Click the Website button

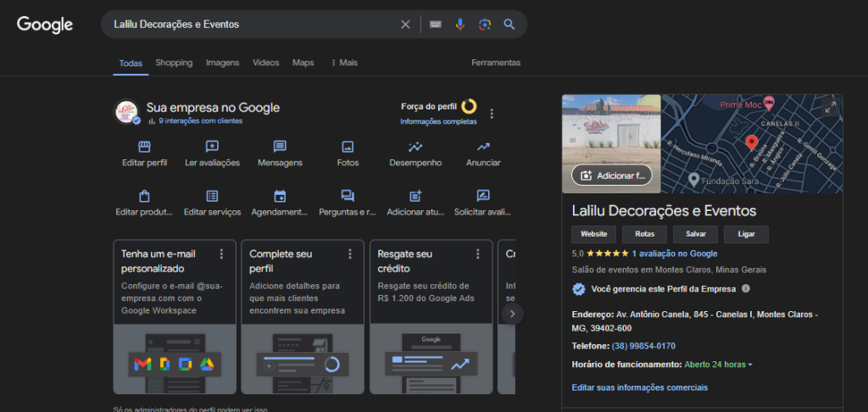tap(593, 234)
